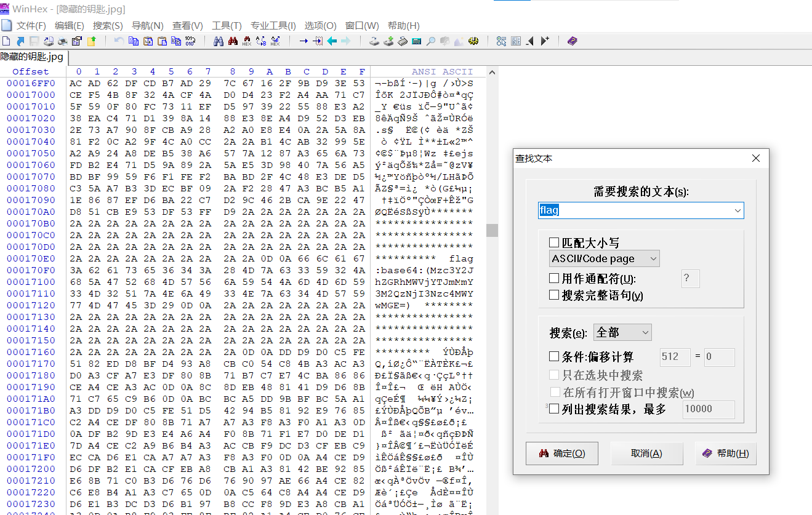Enable the 用作通配符 checkbox
The height and width of the screenshot is (515, 812).
pos(554,278)
